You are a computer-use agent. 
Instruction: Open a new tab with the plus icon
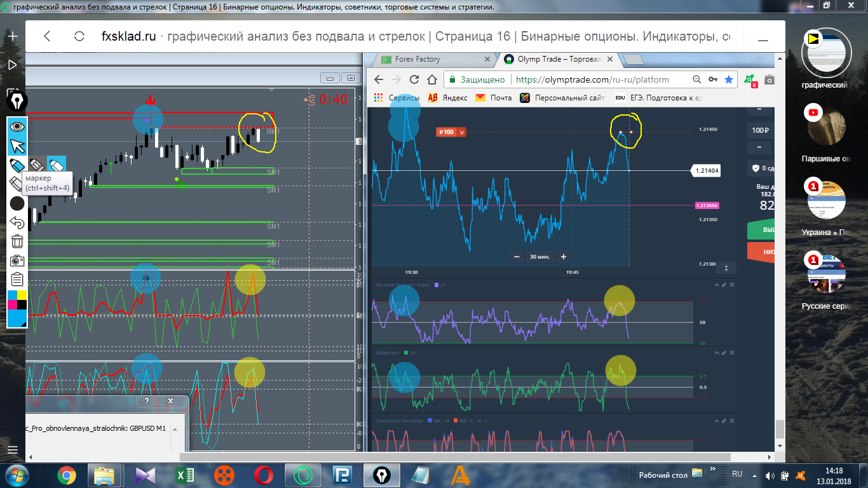point(12,37)
